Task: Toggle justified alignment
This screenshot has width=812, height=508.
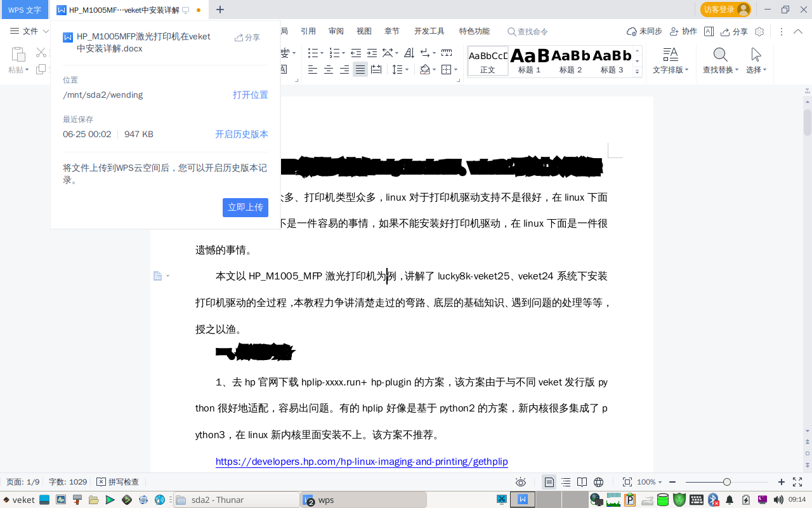Action: [360, 70]
